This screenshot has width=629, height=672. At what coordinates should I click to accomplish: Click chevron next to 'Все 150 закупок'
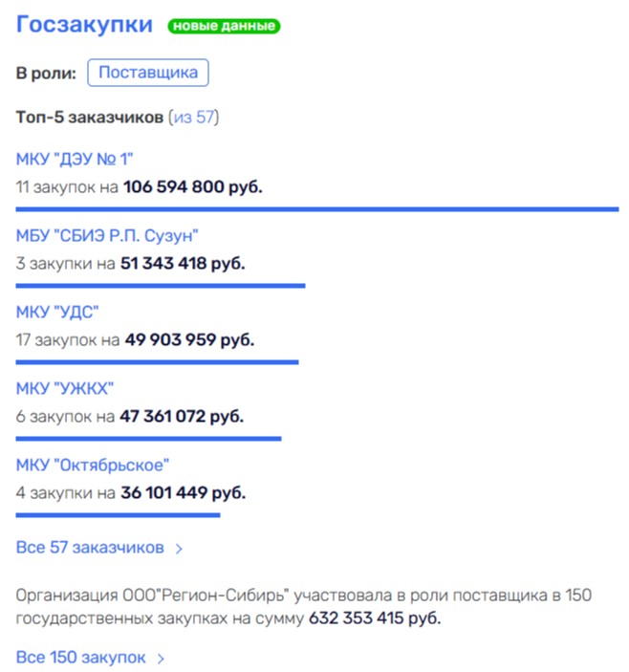pos(161,659)
